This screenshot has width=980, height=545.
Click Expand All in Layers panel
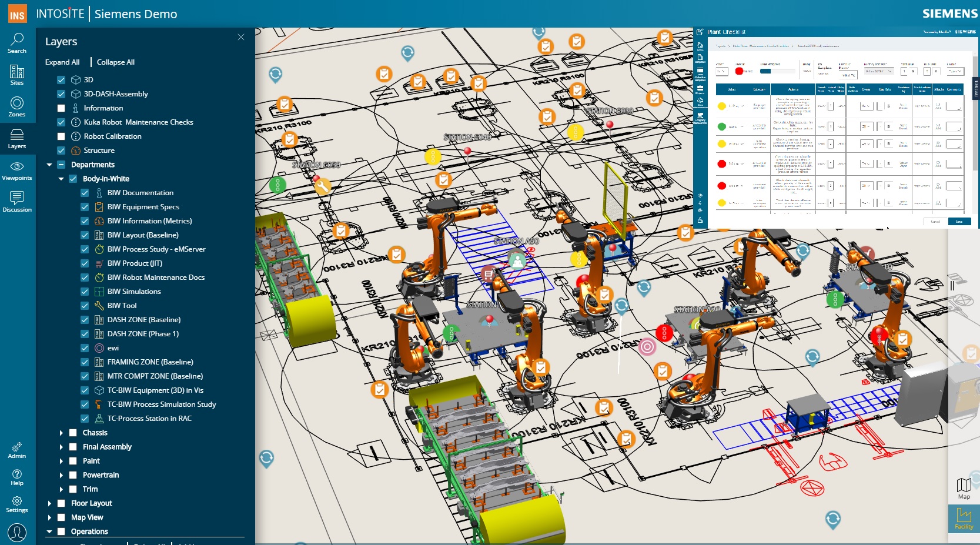62,62
